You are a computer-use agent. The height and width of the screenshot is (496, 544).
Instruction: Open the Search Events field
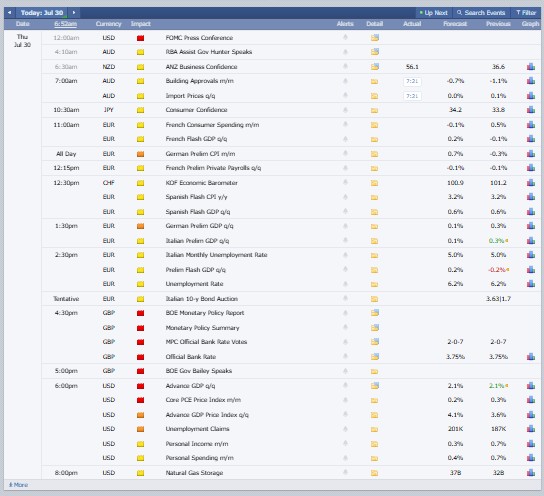click(481, 13)
